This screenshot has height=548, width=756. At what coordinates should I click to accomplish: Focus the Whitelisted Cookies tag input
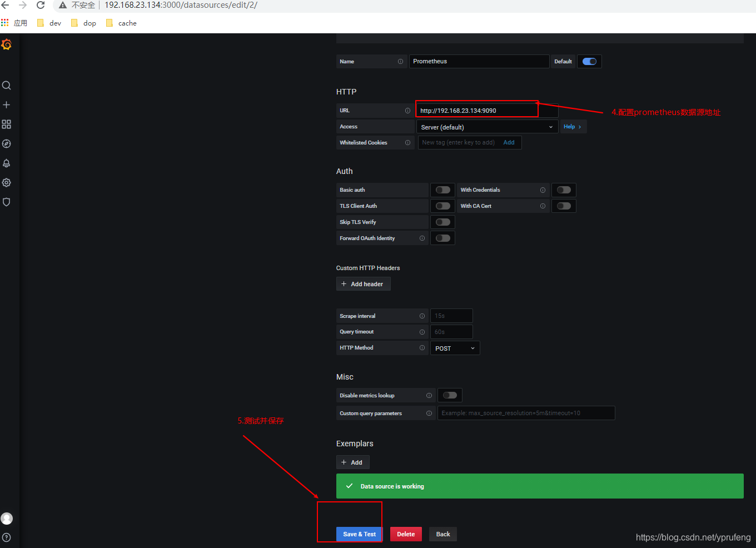point(459,143)
